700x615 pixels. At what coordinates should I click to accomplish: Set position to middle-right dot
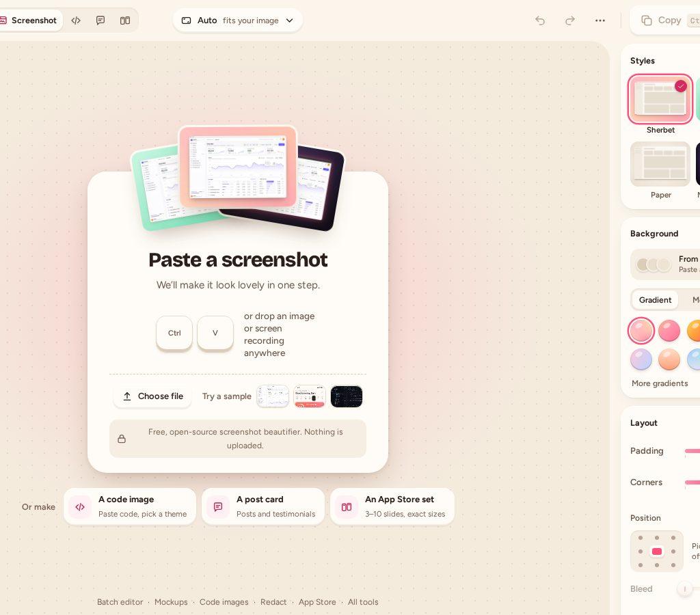click(x=673, y=551)
